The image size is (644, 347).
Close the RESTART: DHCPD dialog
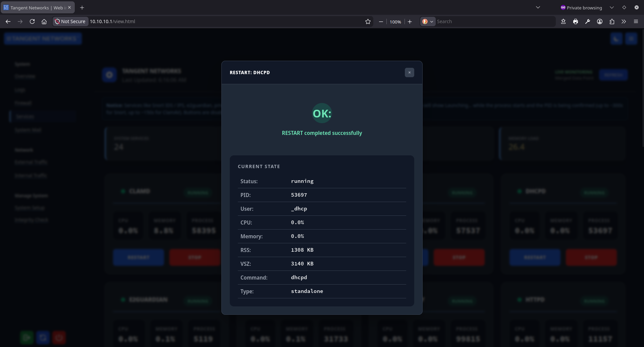click(x=409, y=72)
